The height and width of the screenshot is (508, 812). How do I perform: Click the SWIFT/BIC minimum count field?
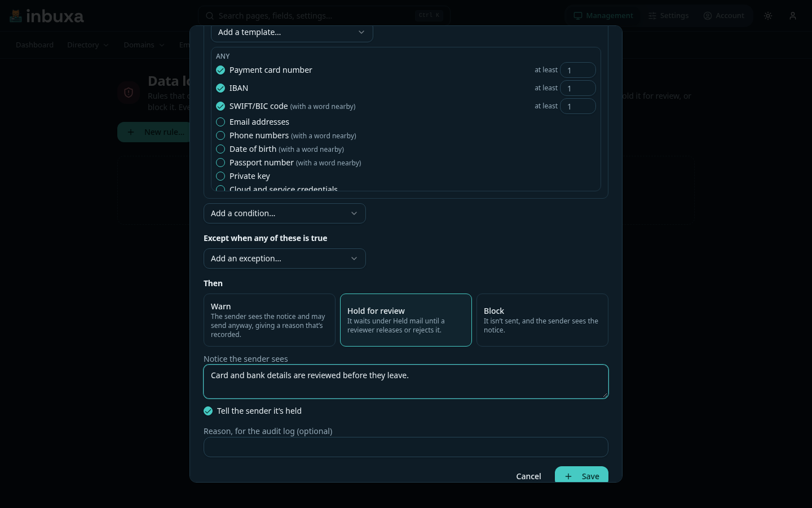[x=578, y=106]
